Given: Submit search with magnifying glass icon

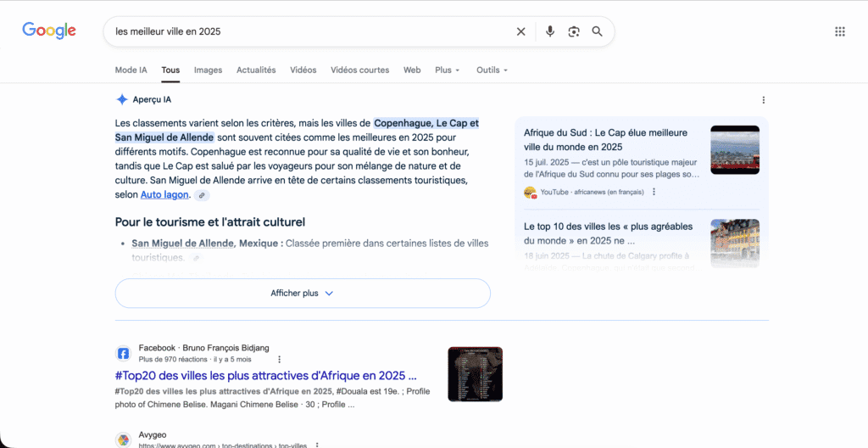Looking at the screenshot, I should pos(597,31).
